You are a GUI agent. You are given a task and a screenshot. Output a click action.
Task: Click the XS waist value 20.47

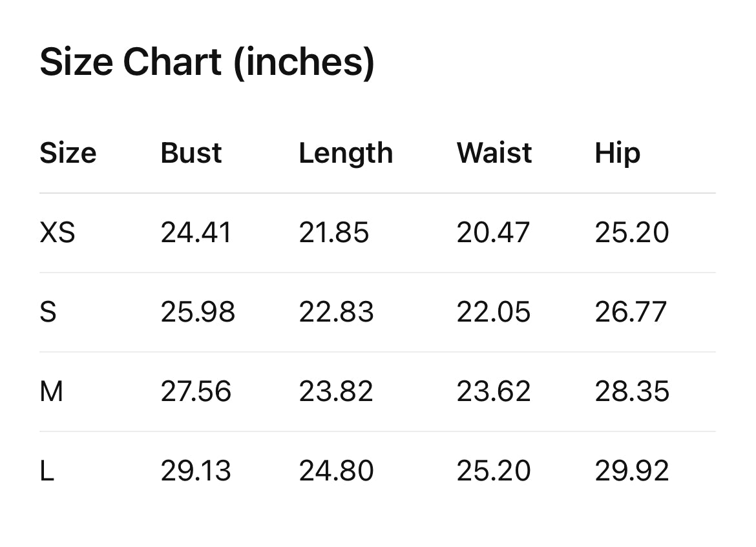pos(493,232)
